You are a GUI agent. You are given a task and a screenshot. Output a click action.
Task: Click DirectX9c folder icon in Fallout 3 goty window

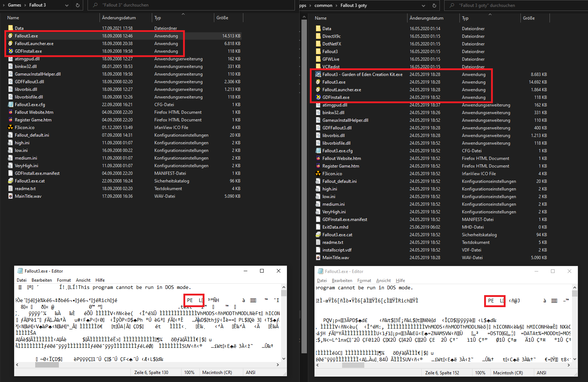(318, 36)
